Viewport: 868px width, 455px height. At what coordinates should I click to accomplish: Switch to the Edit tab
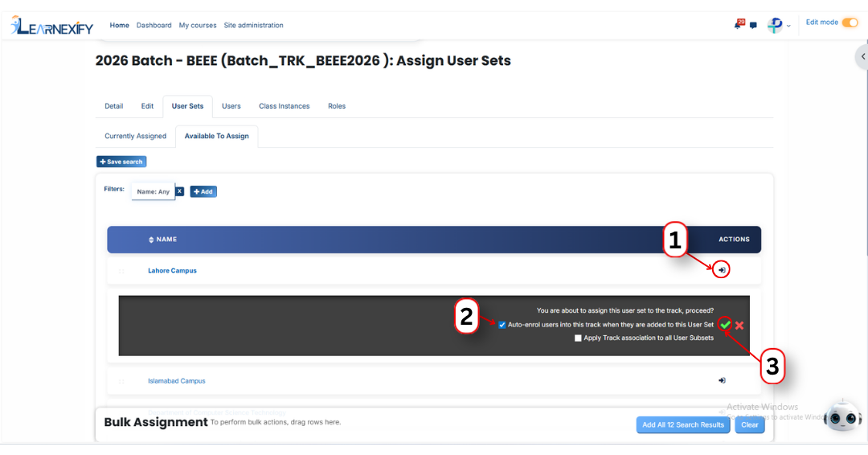147,106
